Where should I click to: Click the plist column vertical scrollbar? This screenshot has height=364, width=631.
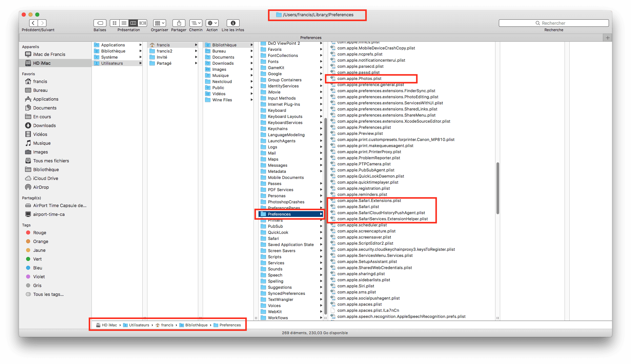click(497, 188)
